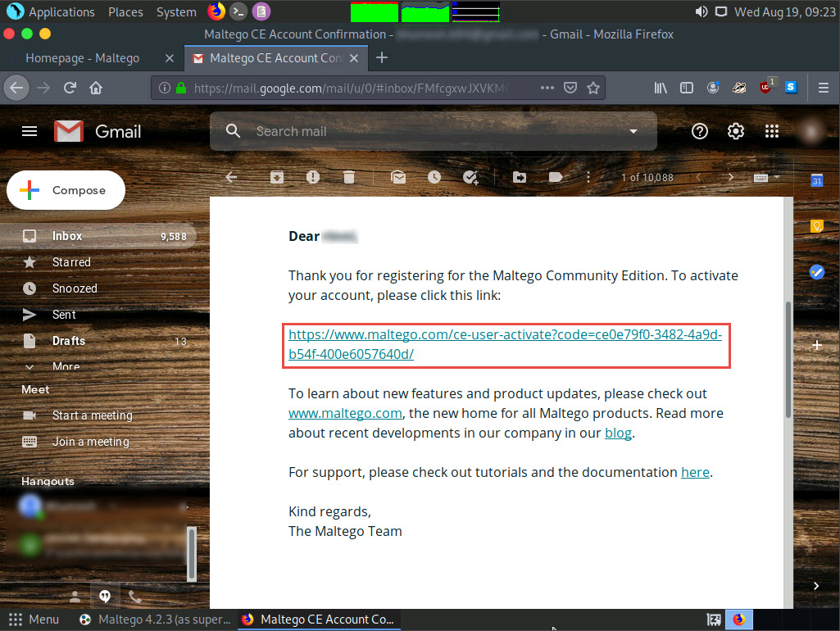
Task: Open Gmail settings gear
Action: click(x=736, y=131)
